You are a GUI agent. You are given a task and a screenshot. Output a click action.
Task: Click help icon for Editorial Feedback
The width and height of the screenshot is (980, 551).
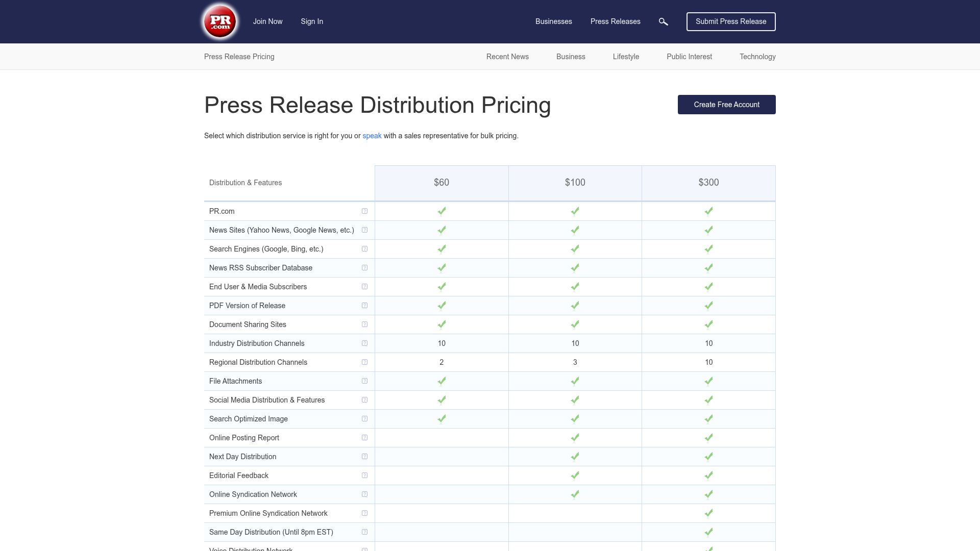[364, 475]
